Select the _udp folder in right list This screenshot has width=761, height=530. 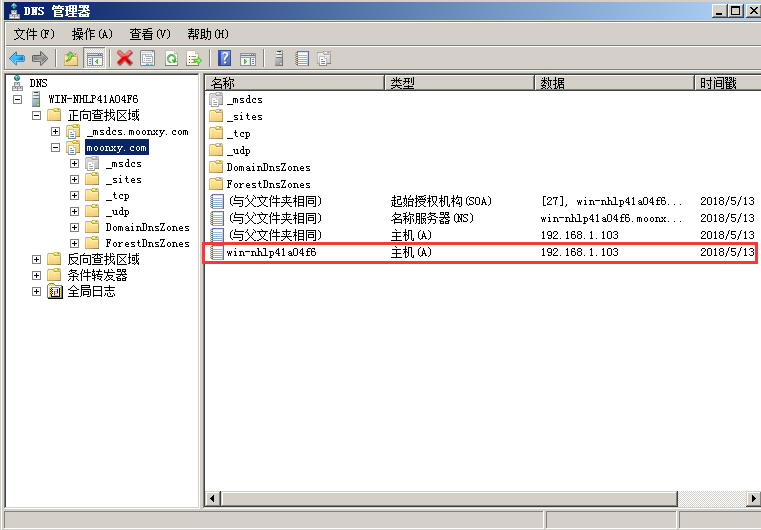click(238, 150)
